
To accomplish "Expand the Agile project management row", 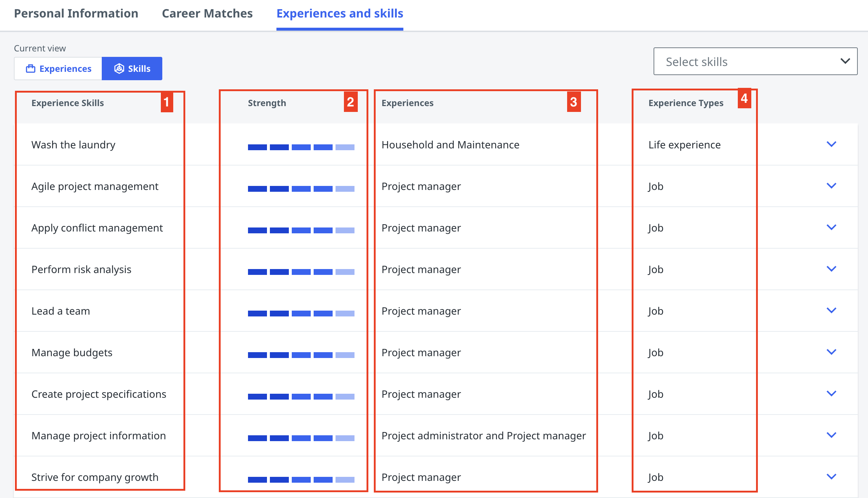I will pyautogui.click(x=831, y=186).
